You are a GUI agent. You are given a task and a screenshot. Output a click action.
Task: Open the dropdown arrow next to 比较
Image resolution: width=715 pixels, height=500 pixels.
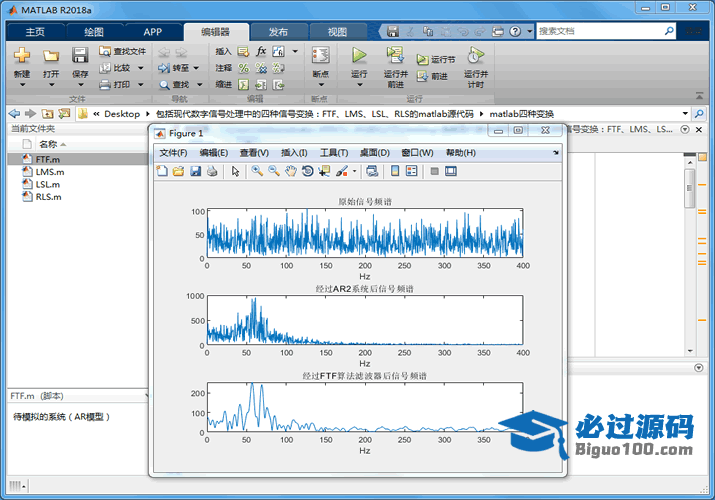140,68
